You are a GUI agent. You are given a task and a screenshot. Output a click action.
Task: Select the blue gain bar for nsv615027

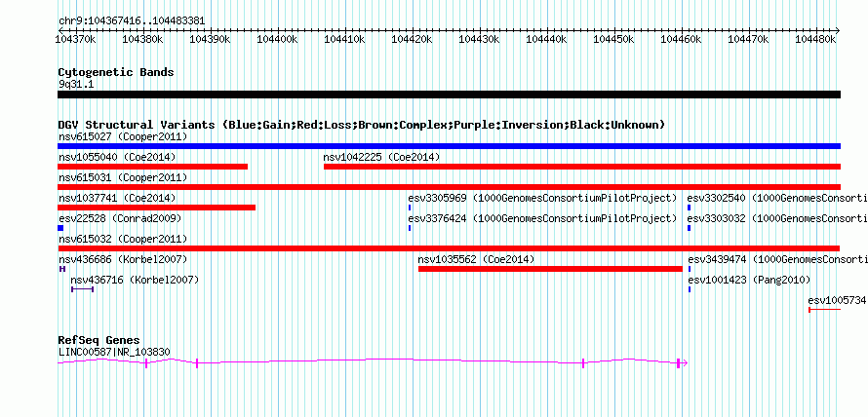pyautogui.click(x=449, y=146)
